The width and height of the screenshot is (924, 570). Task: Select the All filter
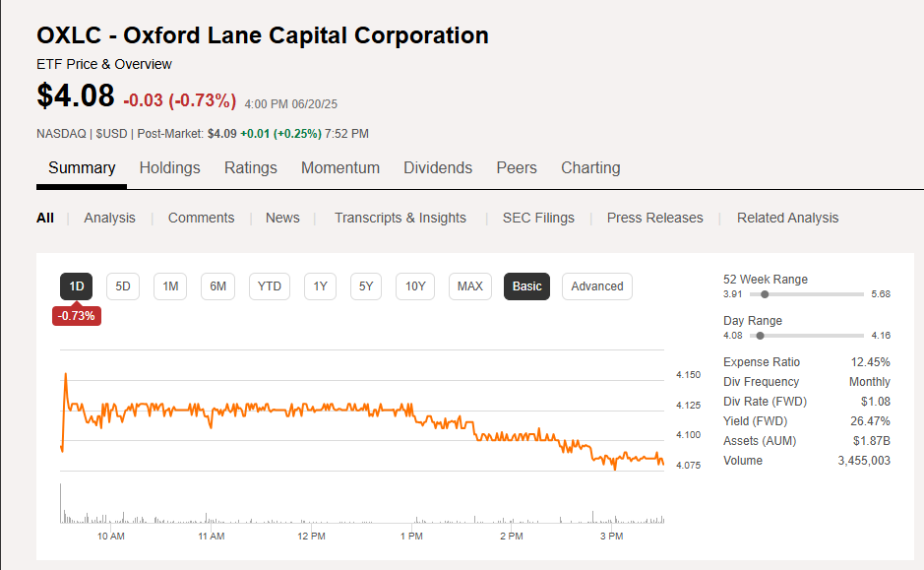tap(45, 219)
